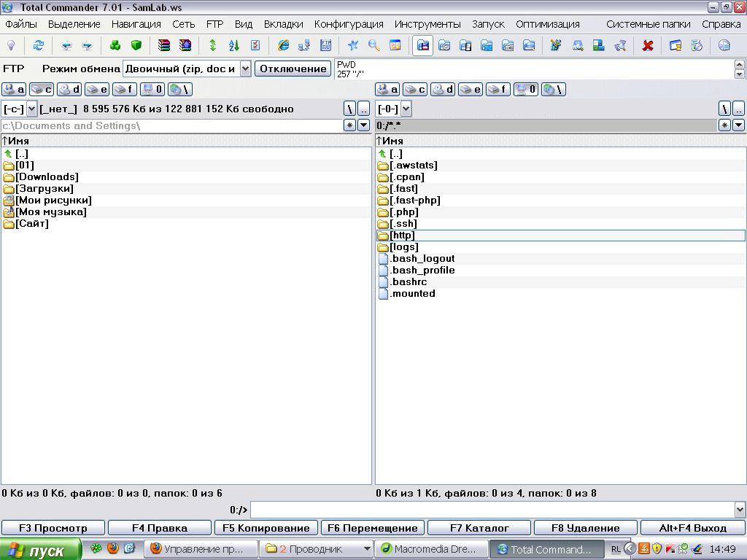Click the blue-green blocks toolbar icon
Screen dimensions: 747x560
(x=598, y=45)
